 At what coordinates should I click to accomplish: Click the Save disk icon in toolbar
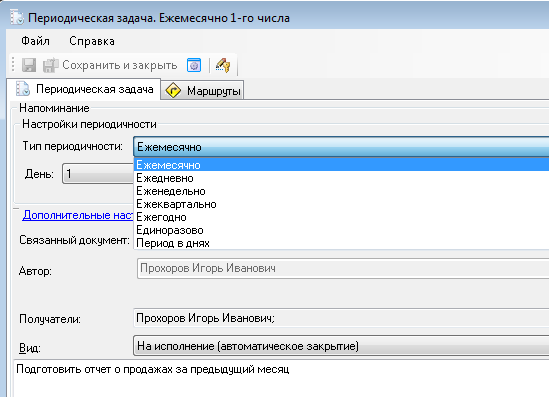pyautogui.click(x=29, y=65)
